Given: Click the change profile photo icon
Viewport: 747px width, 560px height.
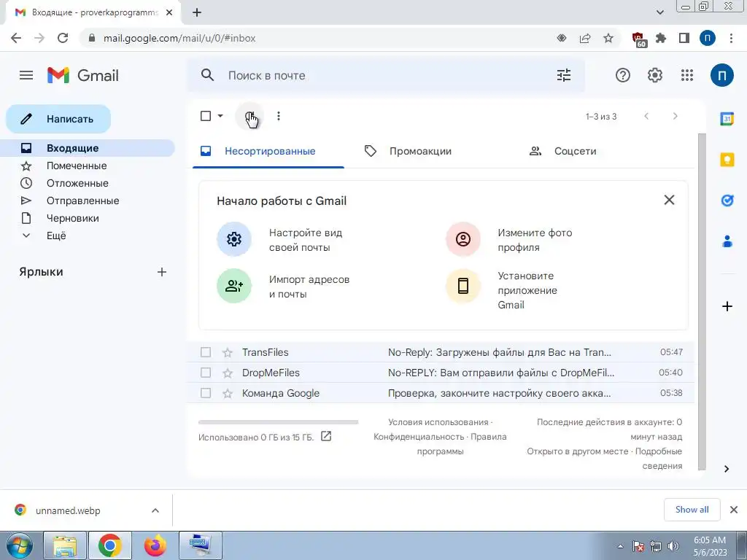Looking at the screenshot, I should coord(463,239).
